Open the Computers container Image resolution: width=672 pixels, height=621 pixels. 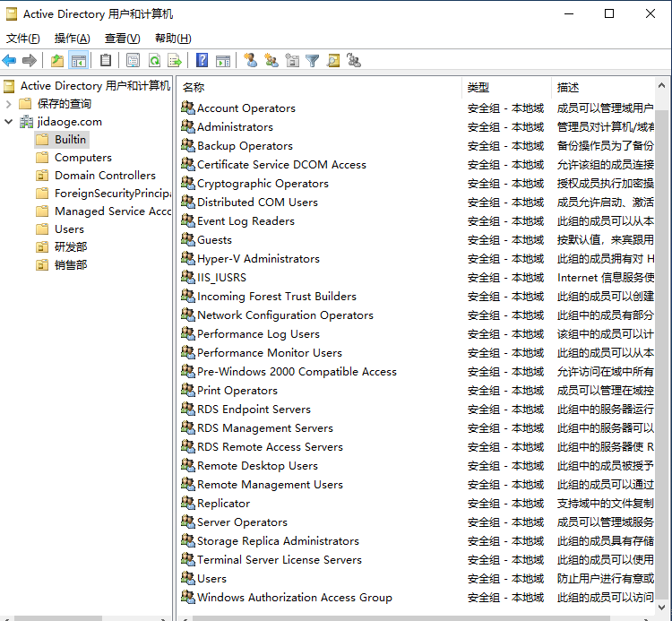pyautogui.click(x=83, y=158)
